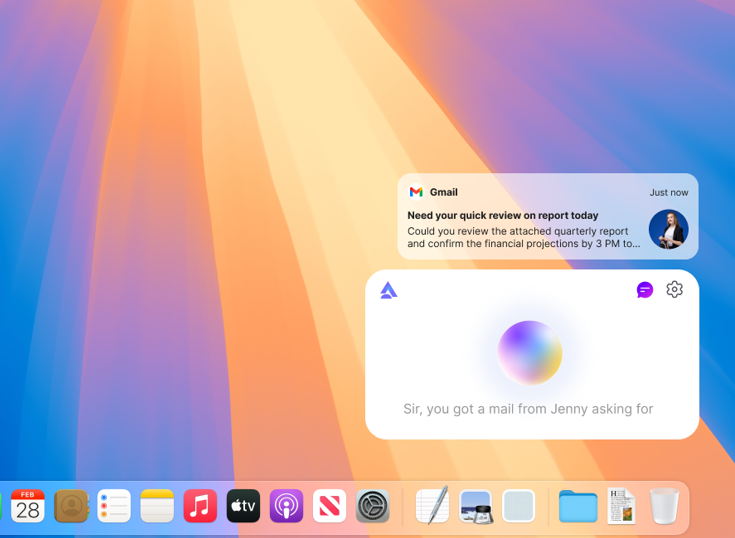Click the blue triangle assistant logo
Image resolution: width=735 pixels, height=538 pixels.
[389, 290]
